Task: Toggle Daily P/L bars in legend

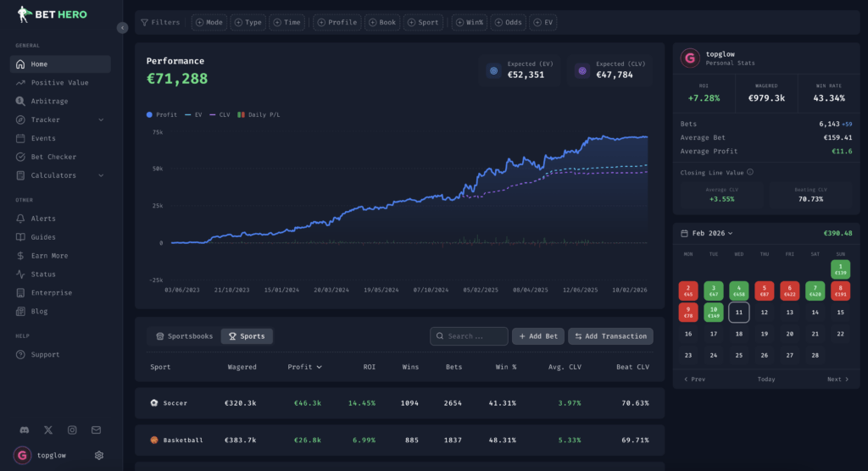Action: click(263, 114)
